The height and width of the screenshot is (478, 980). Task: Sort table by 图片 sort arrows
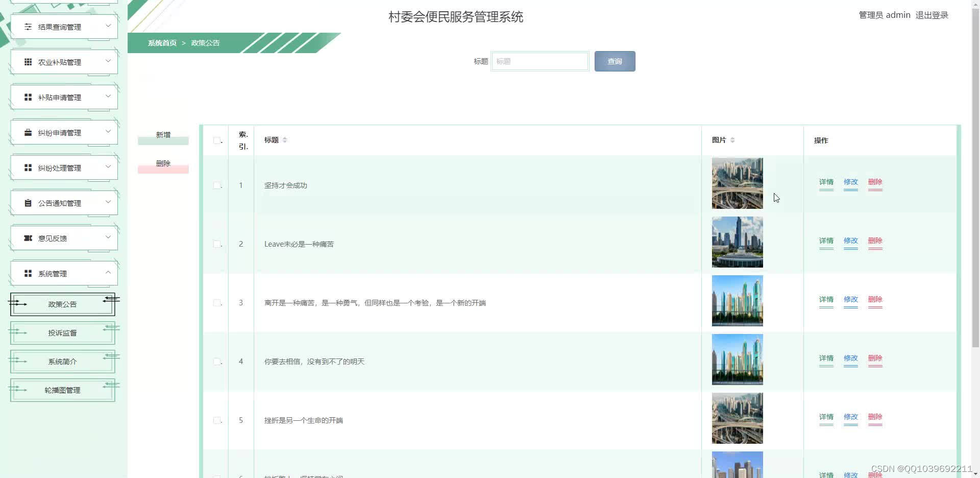tap(732, 140)
